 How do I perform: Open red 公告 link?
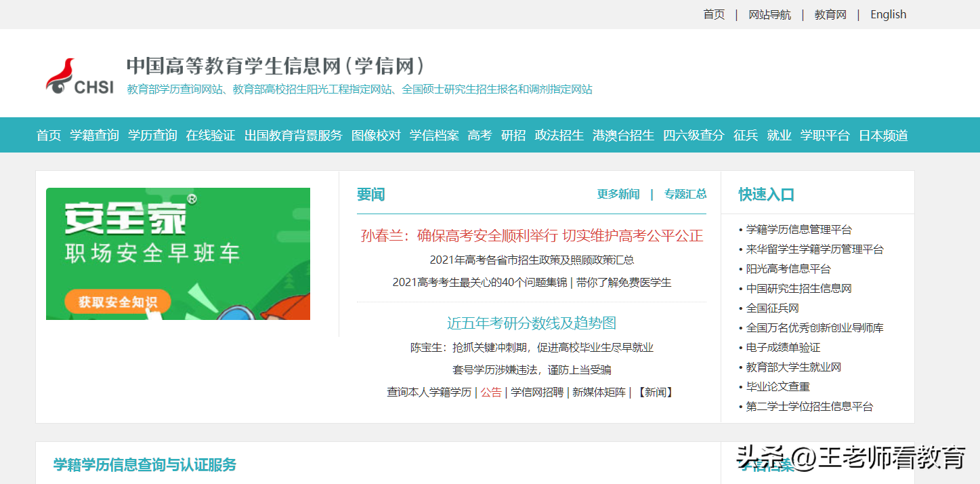(491, 392)
